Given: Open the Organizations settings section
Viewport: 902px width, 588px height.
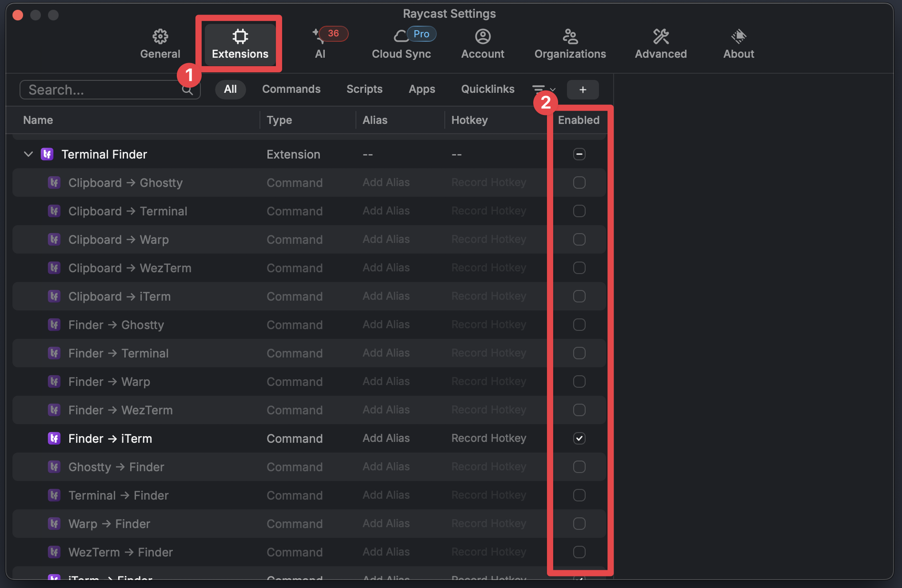Looking at the screenshot, I should point(570,43).
